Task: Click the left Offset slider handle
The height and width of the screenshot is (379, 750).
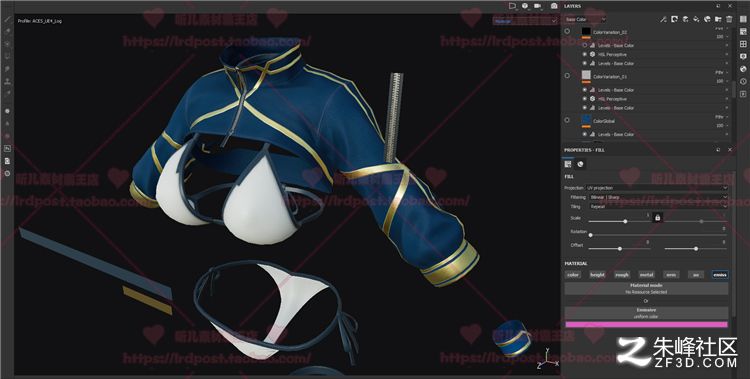Action: pos(620,249)
